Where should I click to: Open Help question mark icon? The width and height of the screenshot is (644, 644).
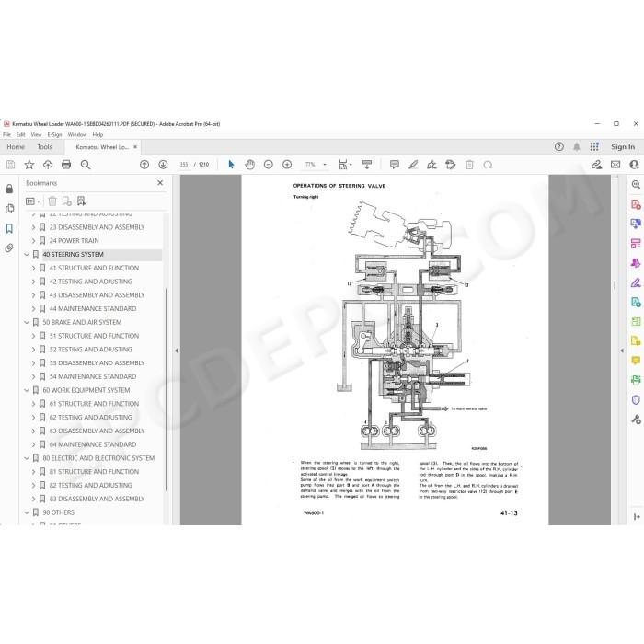pos(559,146)
